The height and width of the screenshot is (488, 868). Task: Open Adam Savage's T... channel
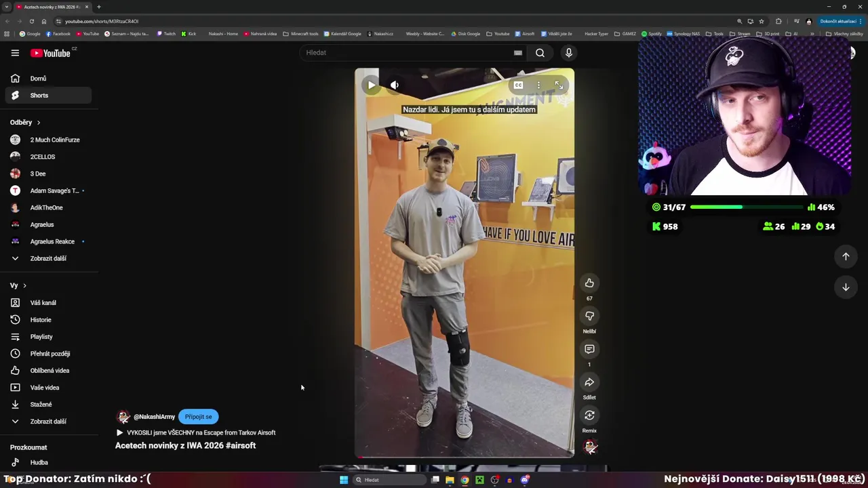click(x=48, y=190)
